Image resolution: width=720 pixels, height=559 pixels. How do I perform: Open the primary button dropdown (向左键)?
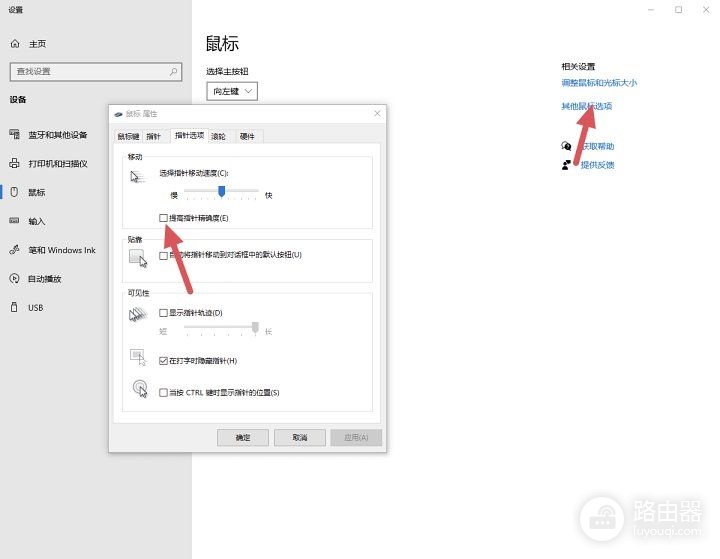point(232,91)
